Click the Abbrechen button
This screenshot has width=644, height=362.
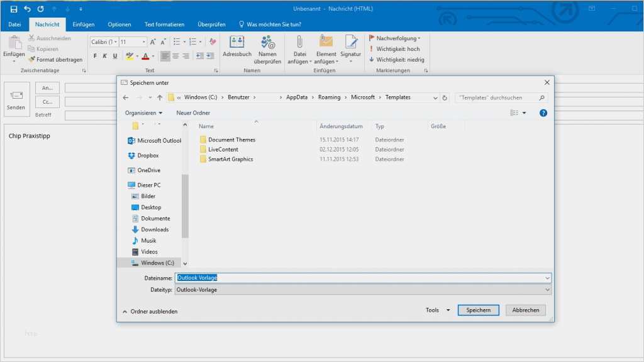[x=525, y=310]
